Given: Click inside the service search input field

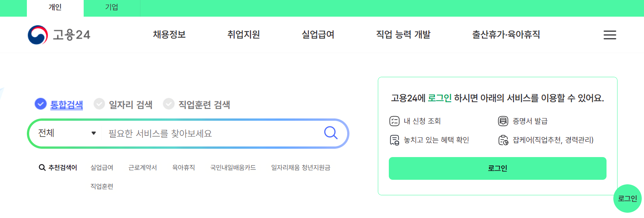Looking at the screenshot, I should pyautogui.click(x=189, y=133).
